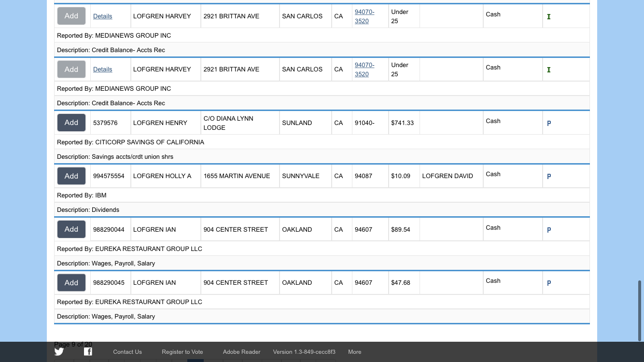The height and width of the screenshot is (362, 644).
Task: Select address C/O DIANA LYNN LODGE
Action: pyautogui.click(x=228, y=123)
